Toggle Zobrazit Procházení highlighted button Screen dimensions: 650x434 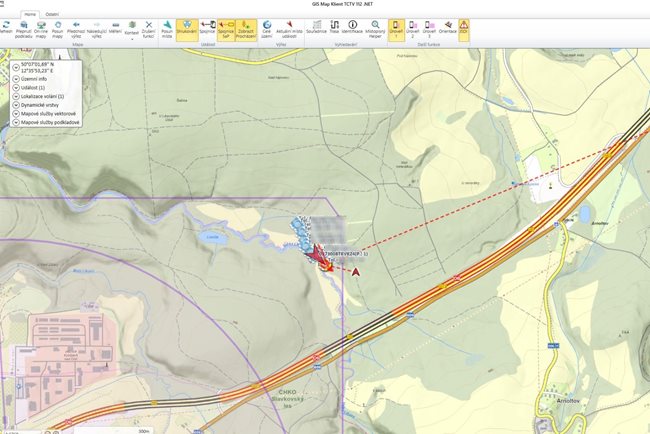245,28
